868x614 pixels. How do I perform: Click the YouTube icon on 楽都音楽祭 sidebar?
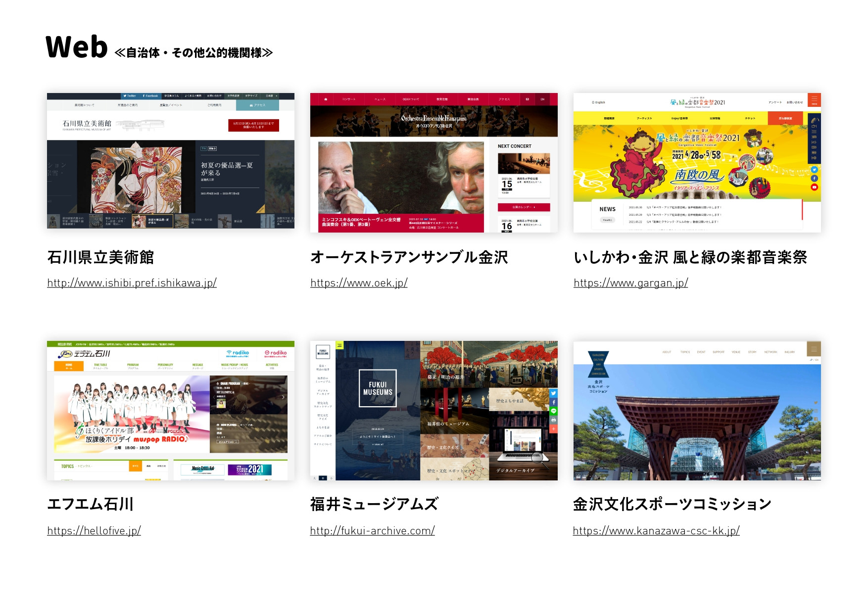point(814,187)
